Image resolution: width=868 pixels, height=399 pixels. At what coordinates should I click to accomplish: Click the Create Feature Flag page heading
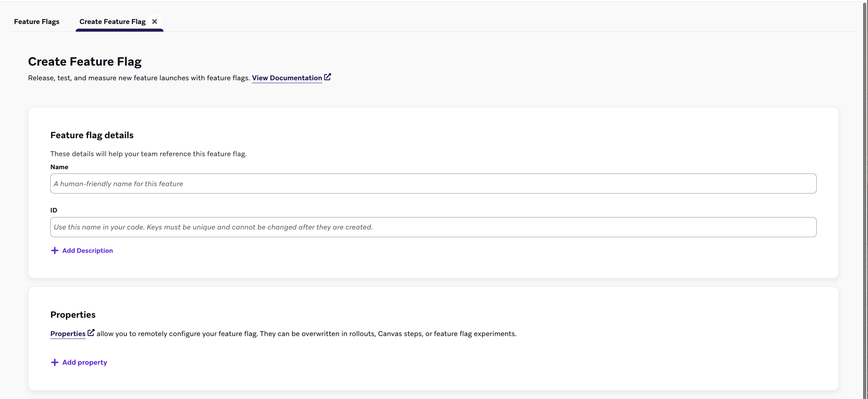[x=85, y=61]
